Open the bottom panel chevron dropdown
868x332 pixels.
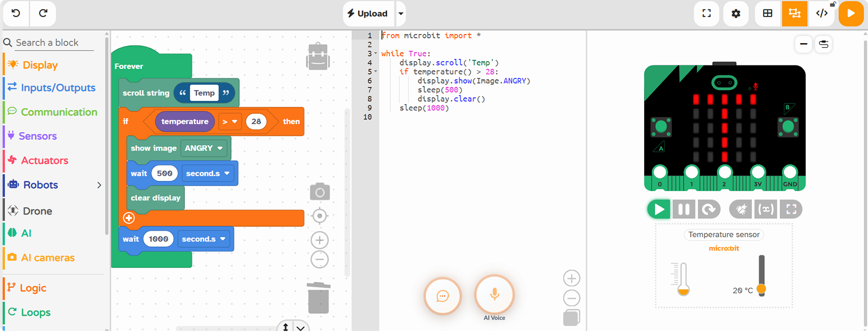tap(301, 327)
